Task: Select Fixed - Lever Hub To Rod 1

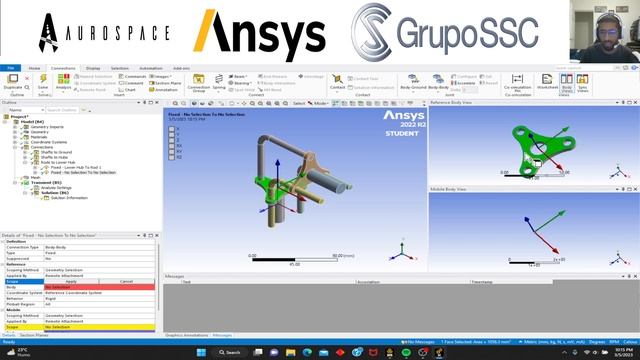Action: (76, 167)
